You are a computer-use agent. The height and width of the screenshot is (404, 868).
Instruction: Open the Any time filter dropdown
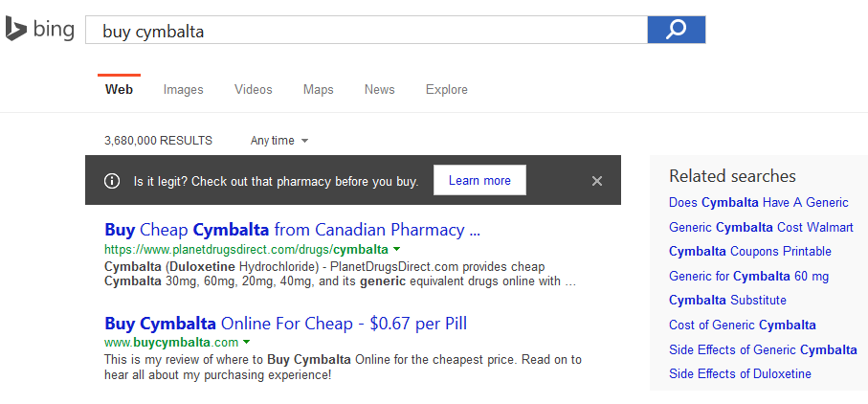tap(279, 141)
